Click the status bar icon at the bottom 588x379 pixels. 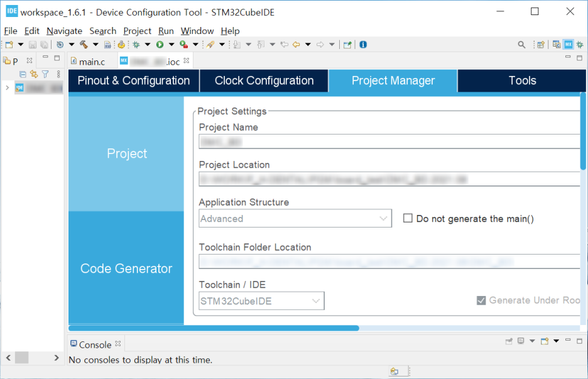394,371
